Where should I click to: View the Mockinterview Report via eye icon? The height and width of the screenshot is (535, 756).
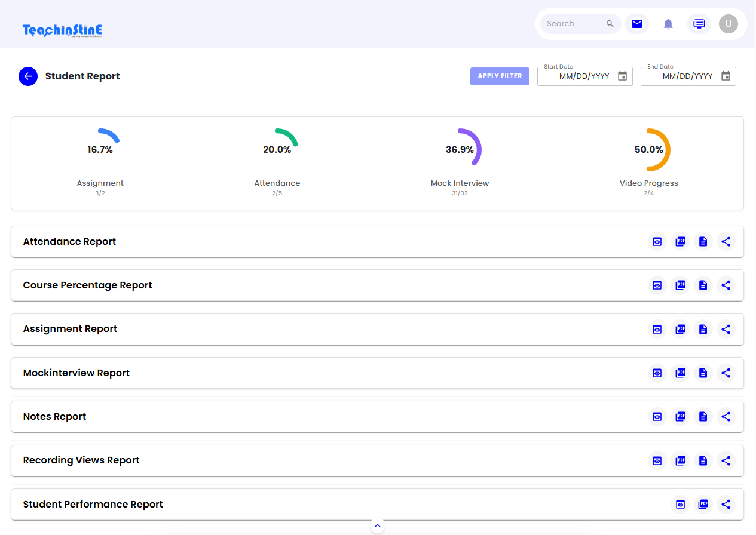(x=657, y=373)
